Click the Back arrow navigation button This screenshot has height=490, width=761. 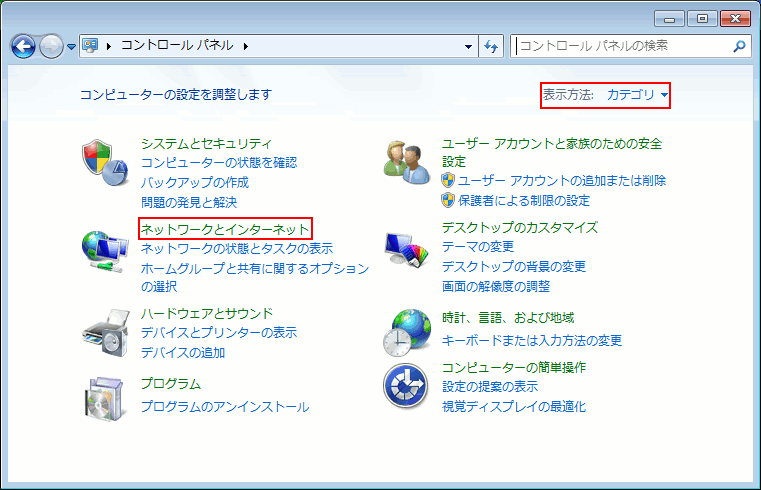coord(24,46)
